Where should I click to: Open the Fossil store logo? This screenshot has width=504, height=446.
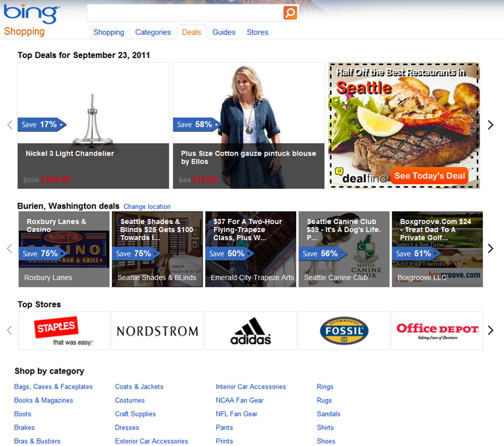[344, 330]
